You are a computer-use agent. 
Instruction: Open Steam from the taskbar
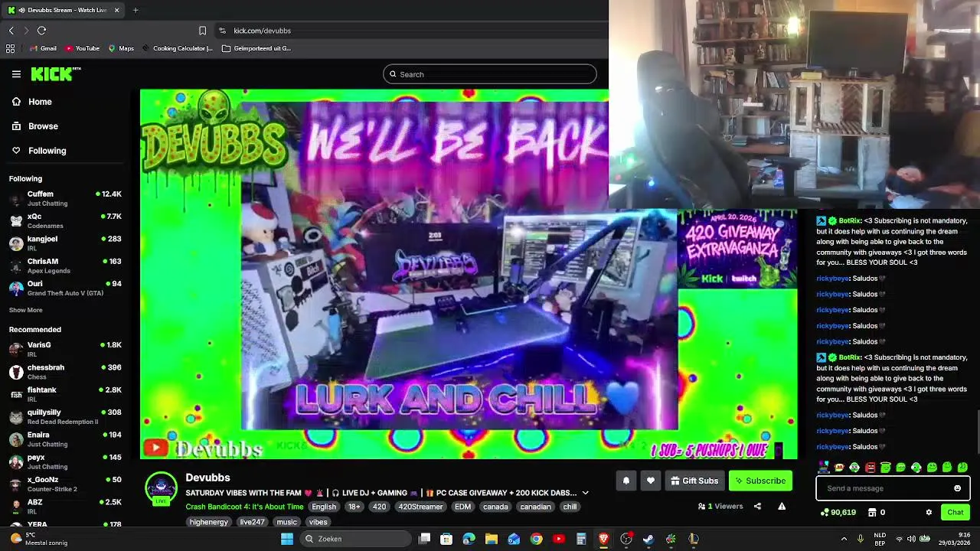[648, 539]
